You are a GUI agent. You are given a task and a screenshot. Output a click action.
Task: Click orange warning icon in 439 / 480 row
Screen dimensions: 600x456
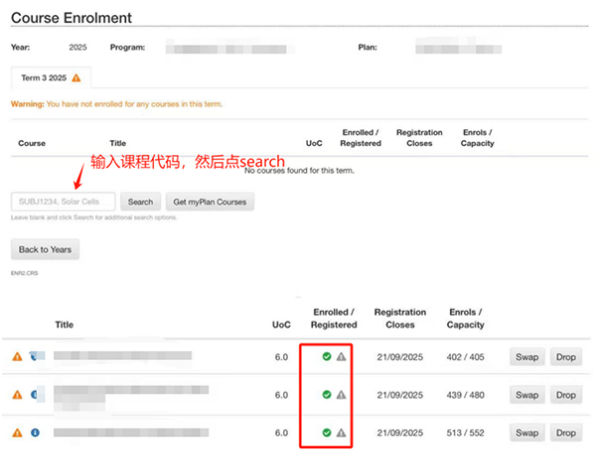pos(17,394)
